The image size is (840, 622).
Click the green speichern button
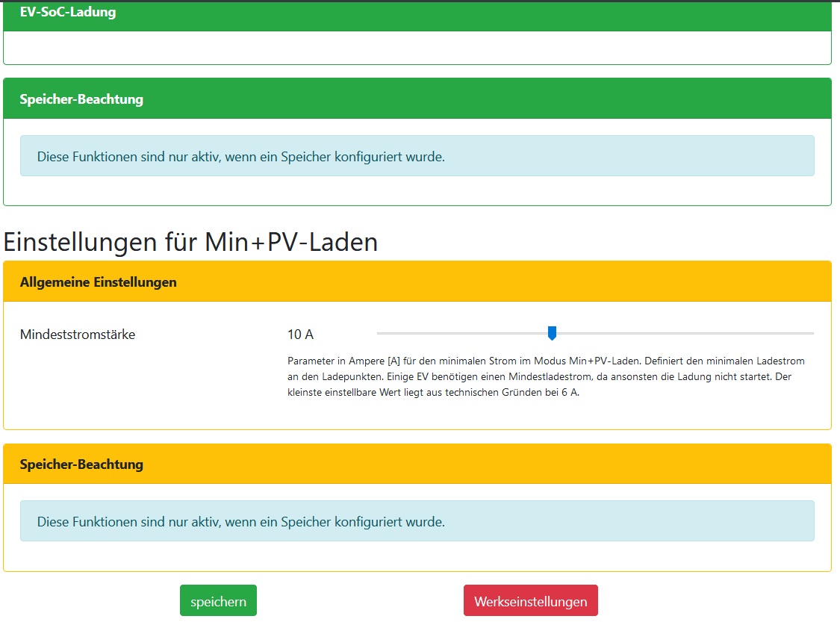[x=218, y=600]
